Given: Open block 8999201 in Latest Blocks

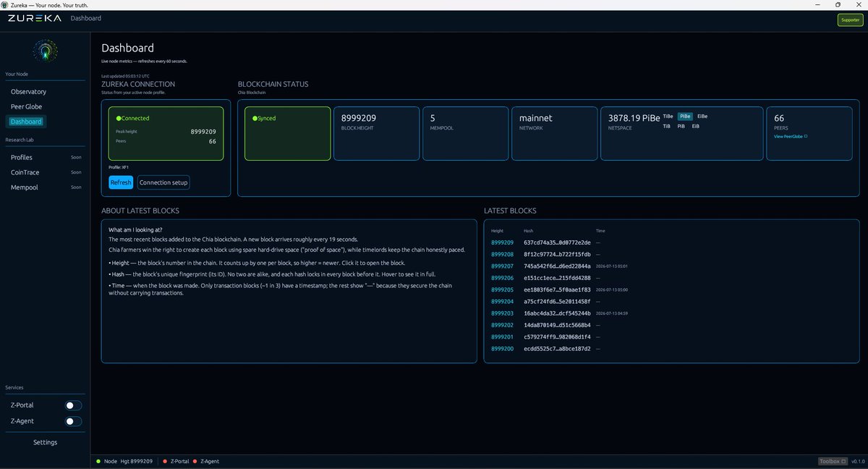Looking at the screenshot, I should (x=502, y=337).
